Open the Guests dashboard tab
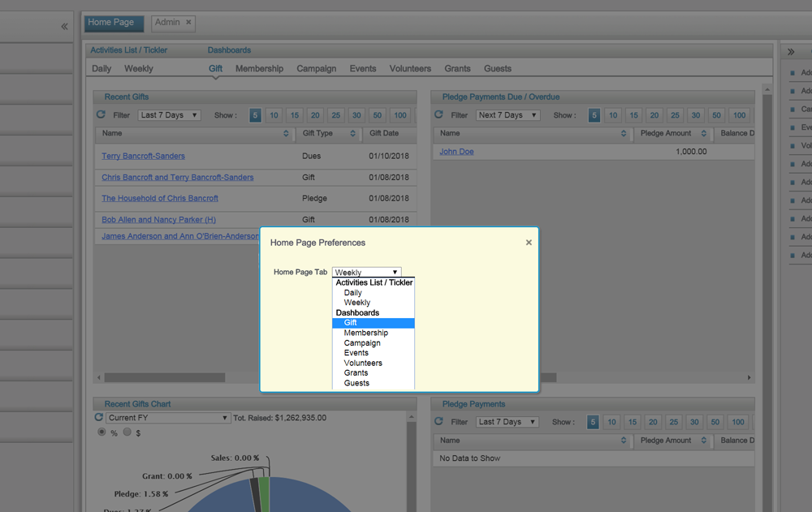 498,68
